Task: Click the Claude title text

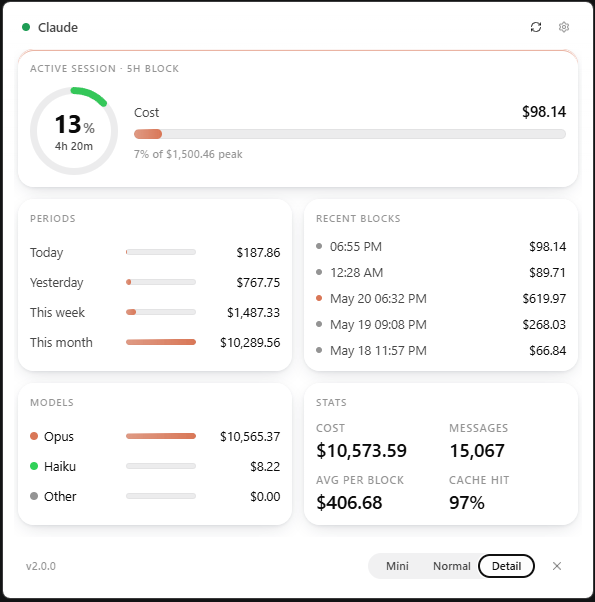Action: pyautogui.click(x=58, y=28)
